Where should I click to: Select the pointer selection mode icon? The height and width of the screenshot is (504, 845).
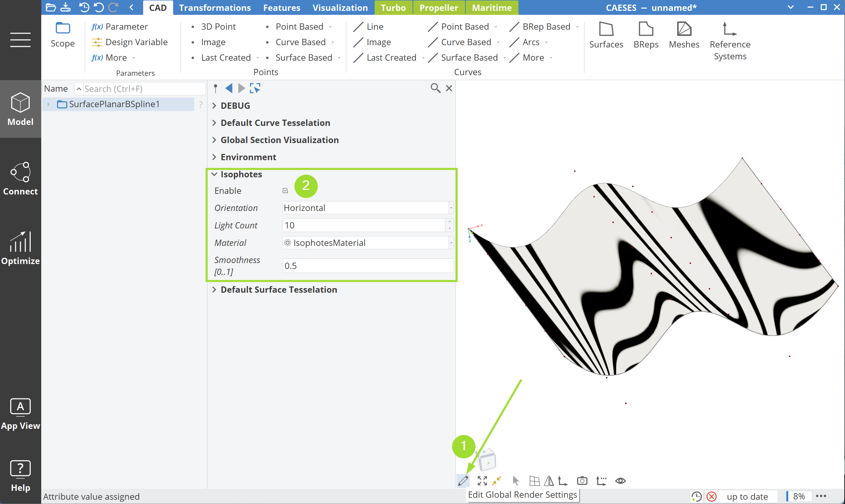pos(516,481)
